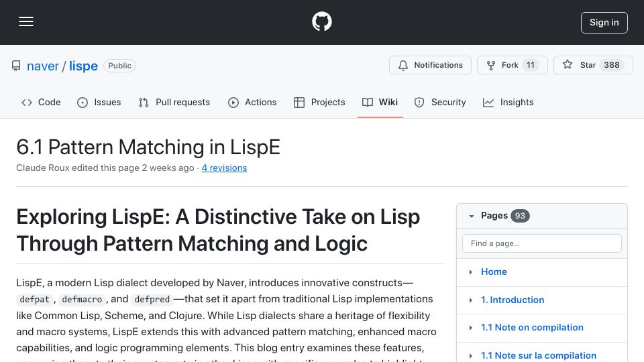Click the defmacro code term
The image size is (644, 362).
[82, 300]
